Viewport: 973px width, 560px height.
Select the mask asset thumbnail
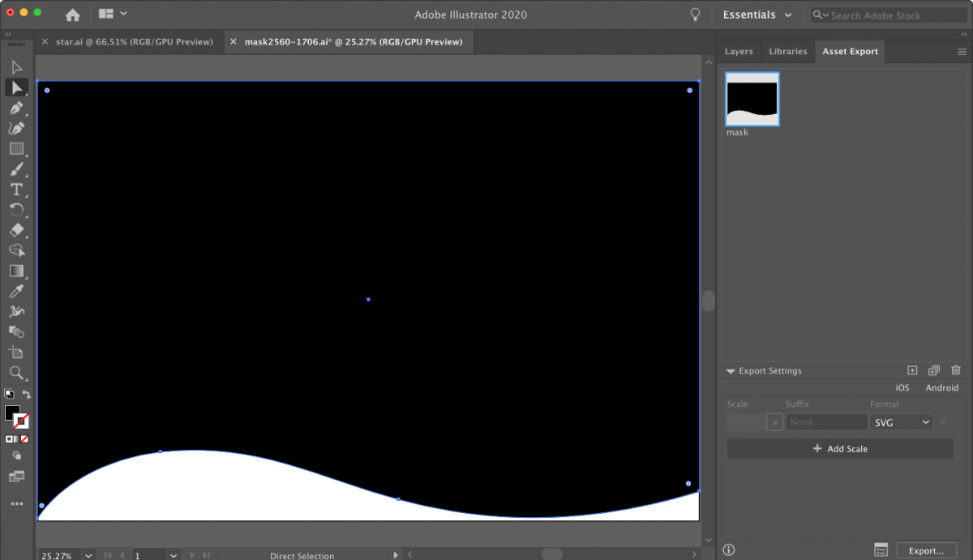[752, 99]
